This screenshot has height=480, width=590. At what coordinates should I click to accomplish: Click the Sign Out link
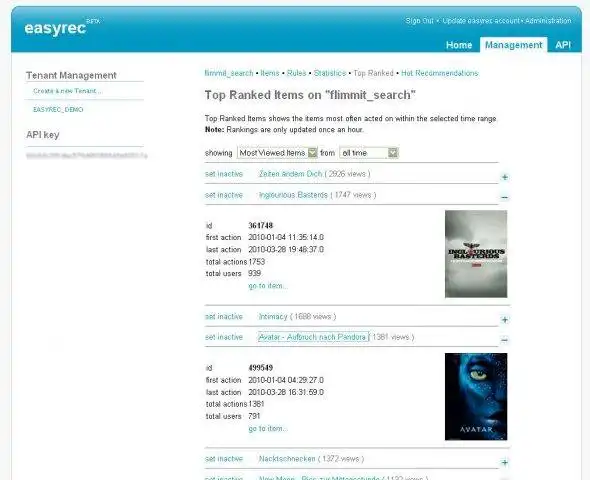(x=420, y=21)
